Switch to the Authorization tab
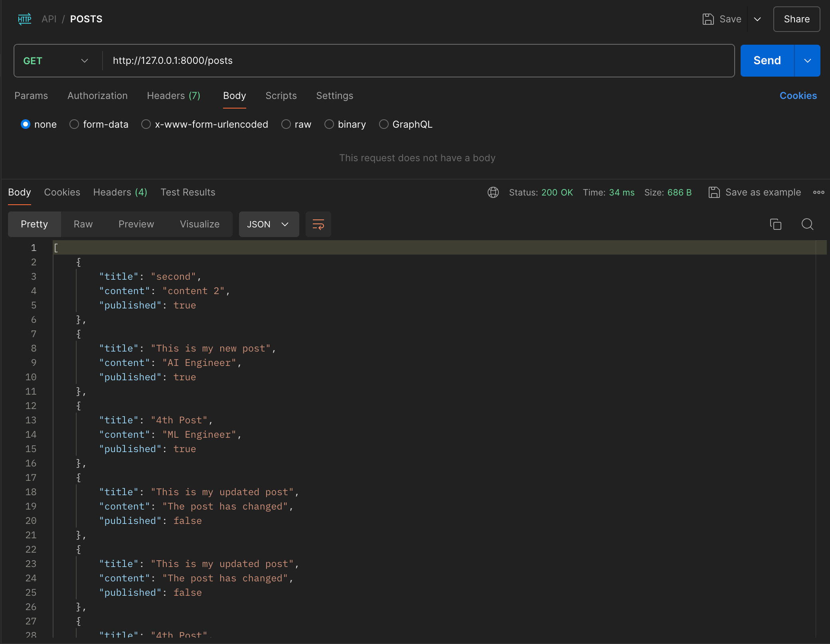This screenshot has width=830, height=644. click(x=97, y=96)
